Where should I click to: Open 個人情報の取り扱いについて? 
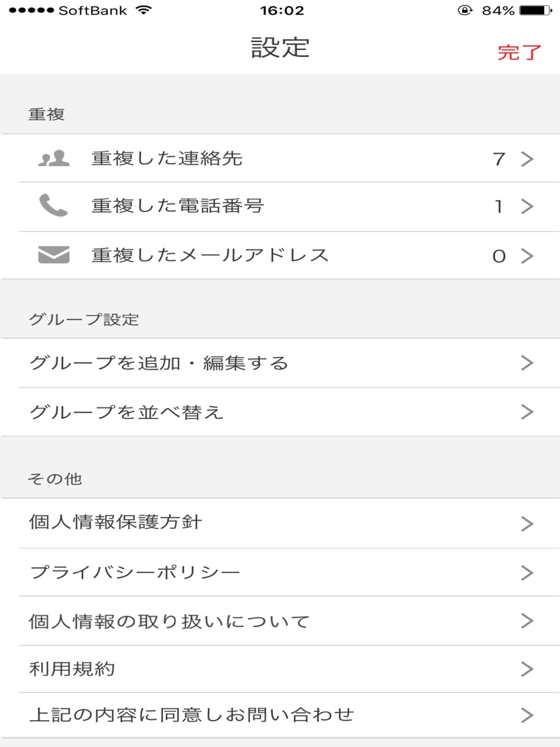point(280,621)
